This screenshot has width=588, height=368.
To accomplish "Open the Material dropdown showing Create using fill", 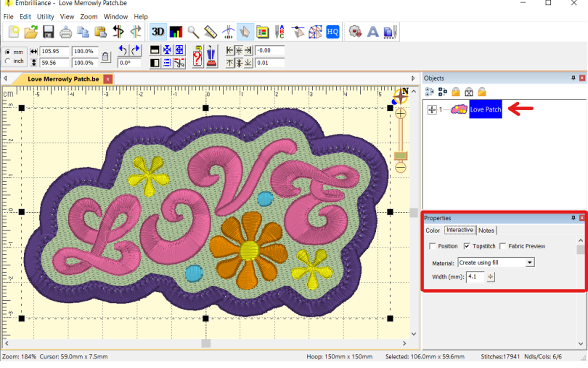I will [x=529, y=262].
